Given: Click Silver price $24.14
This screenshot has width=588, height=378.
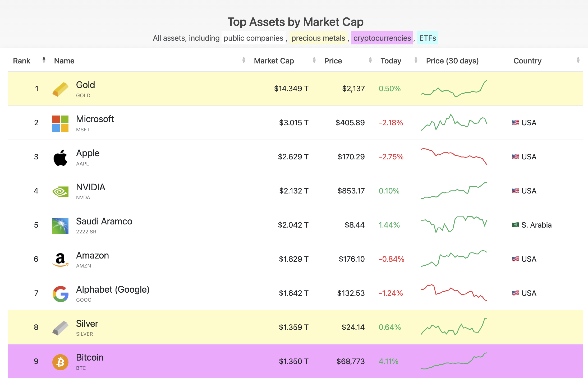Looking at the screenshot, I should [353, 327].
